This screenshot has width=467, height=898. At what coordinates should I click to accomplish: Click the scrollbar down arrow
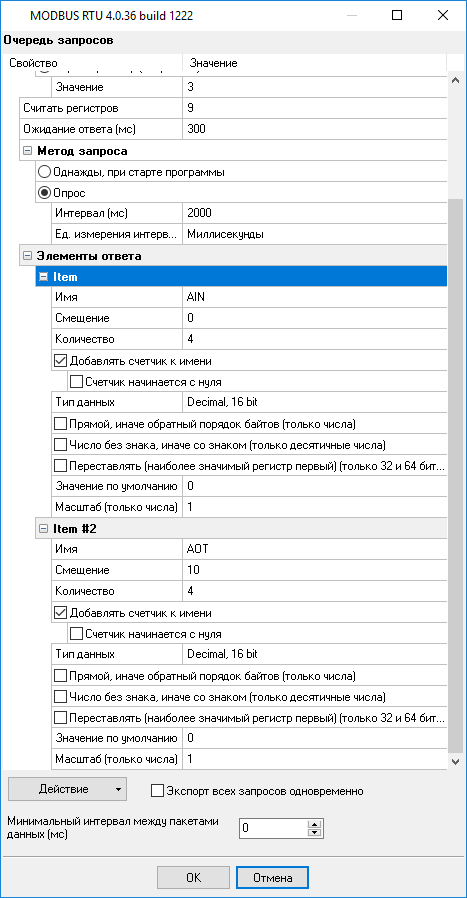(456, 762)
